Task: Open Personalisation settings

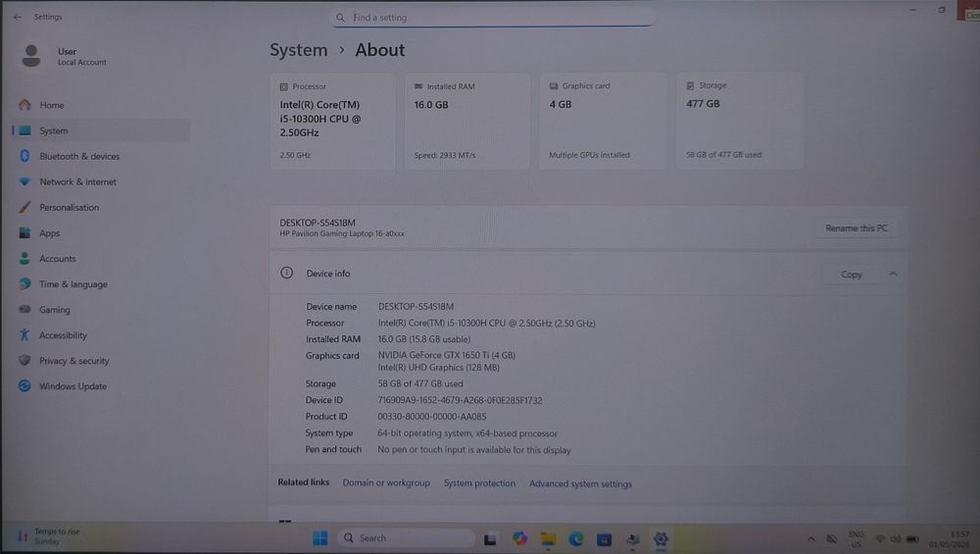Action: coord(100,208)
